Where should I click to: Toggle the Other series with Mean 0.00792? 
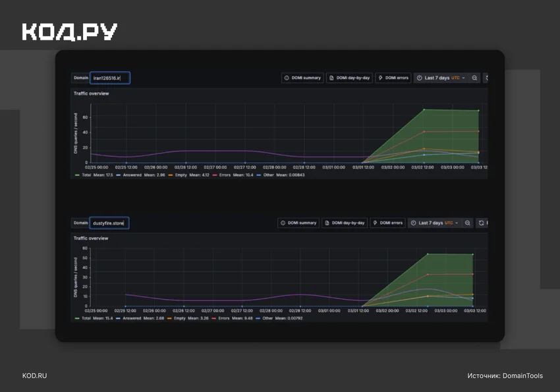(x=279, y=318)
